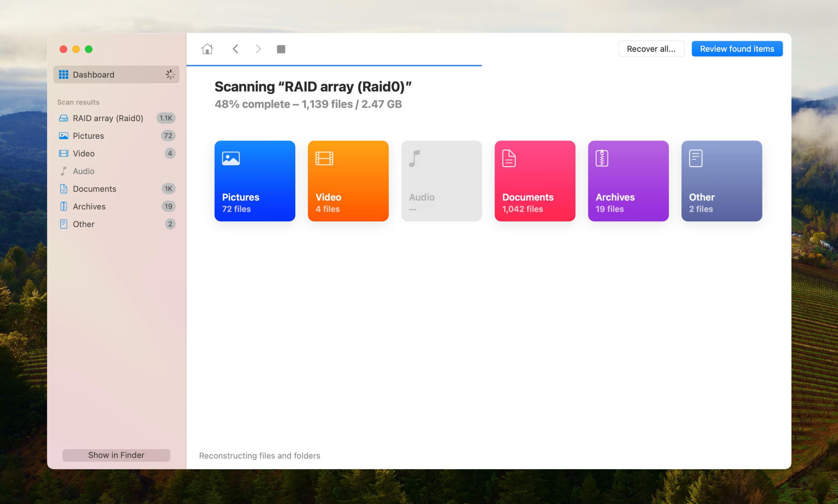
Task: Go back with left chevron arrow
Action: coord(235,49)
